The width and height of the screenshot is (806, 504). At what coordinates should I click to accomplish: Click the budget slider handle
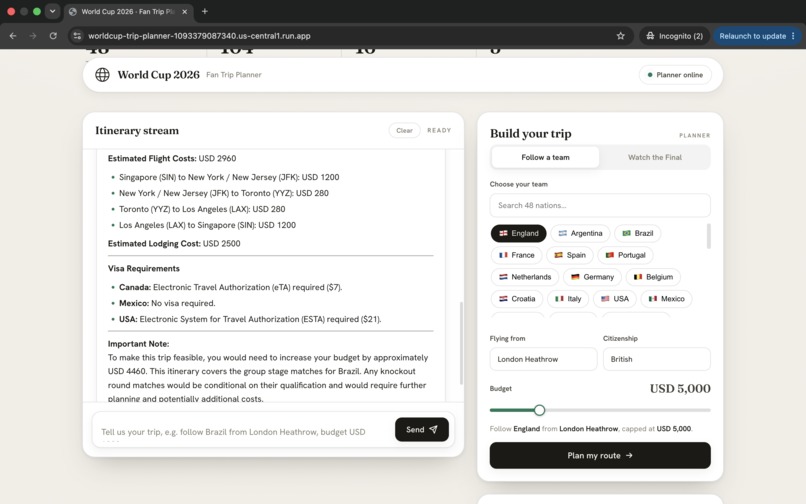coord(539,410)
